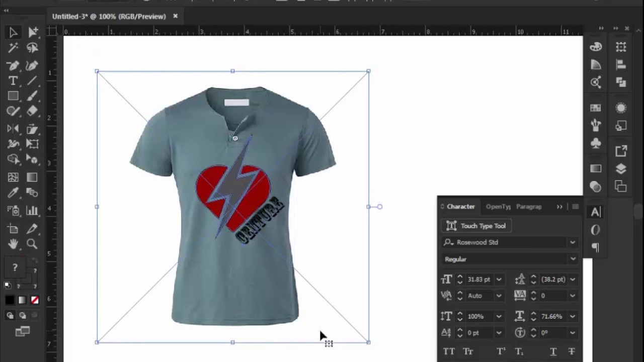Select the Eraser tool
Image resolution: width=644 pixels, height=362 pixels.
click(32, 111)
